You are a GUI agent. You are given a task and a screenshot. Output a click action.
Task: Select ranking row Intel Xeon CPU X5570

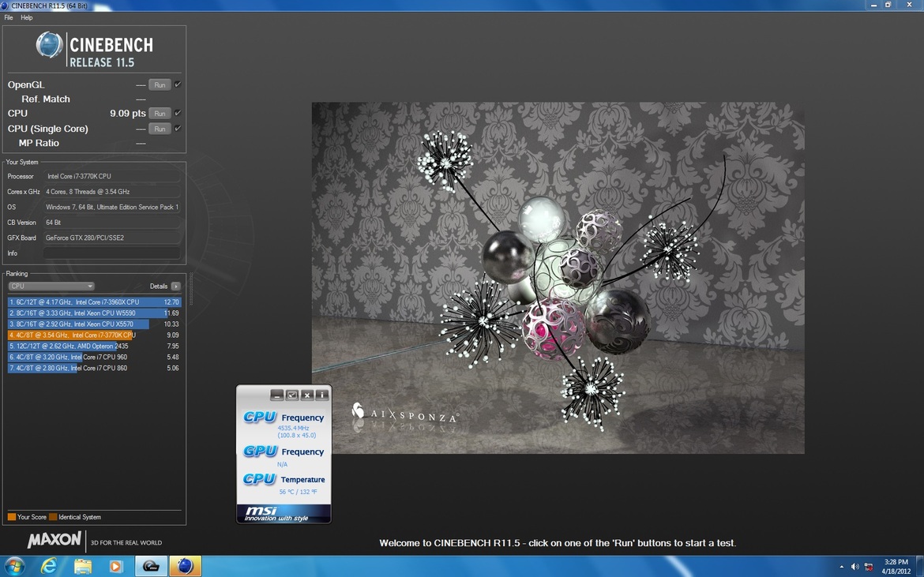(94, 324)
